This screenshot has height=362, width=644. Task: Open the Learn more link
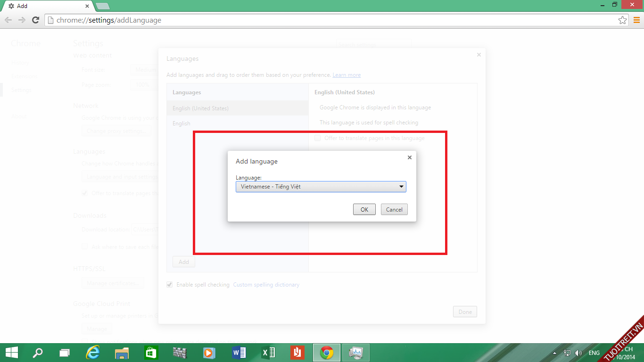coord(347,75)
